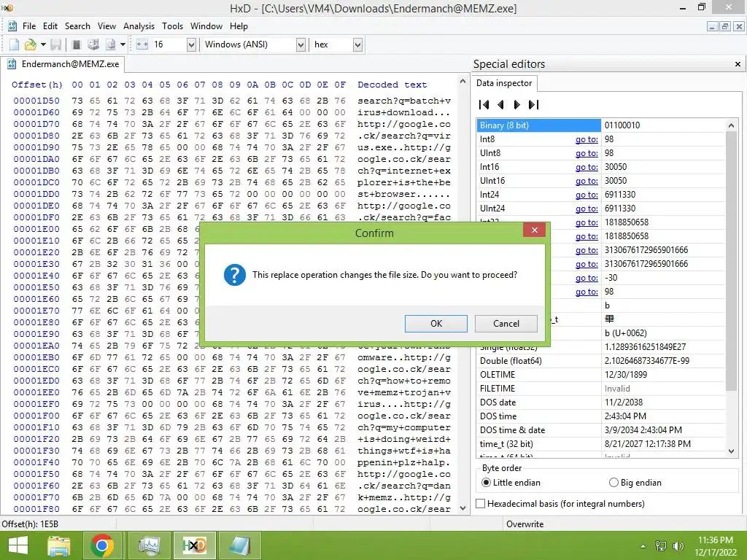Click HxD document icon left of File menu
The height and width of the screenshot is (560, 747).
pyautogui.click(x=12, y=26)
